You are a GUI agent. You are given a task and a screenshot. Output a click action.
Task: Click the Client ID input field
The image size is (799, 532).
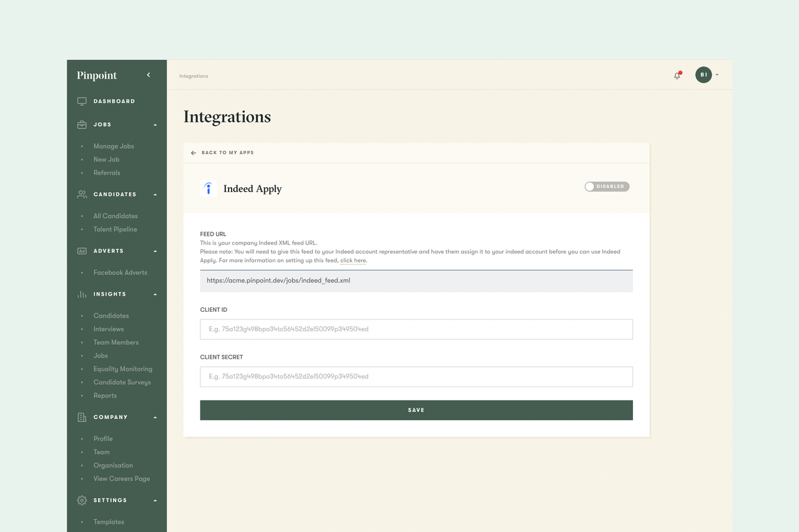pyautogui.click(x=416, y=329)
